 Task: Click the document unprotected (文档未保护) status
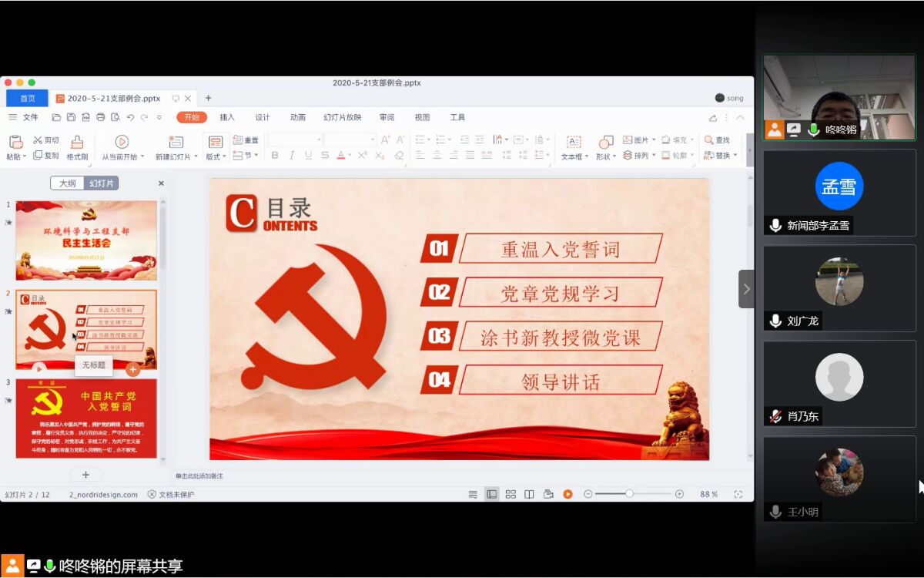click(171, 495)
